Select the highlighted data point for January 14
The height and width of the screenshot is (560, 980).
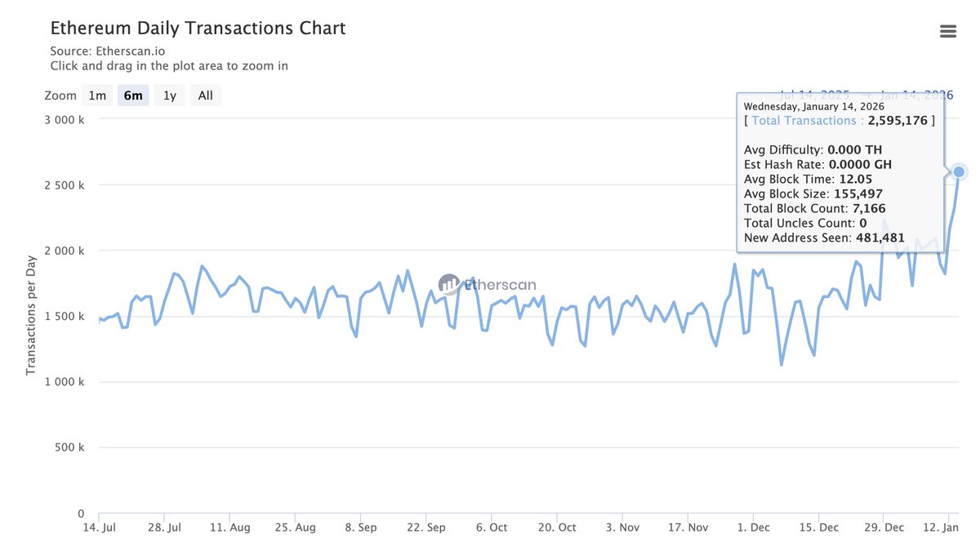tap(957, 171)
